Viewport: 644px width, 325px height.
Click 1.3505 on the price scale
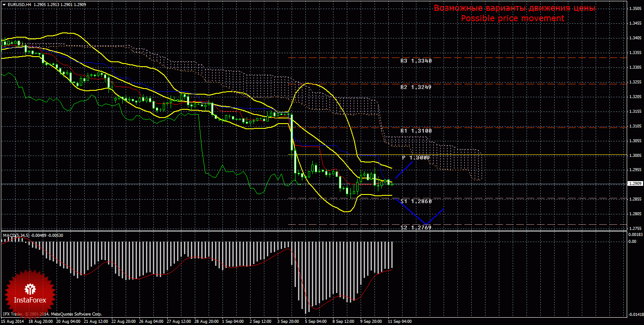[636, 9]
